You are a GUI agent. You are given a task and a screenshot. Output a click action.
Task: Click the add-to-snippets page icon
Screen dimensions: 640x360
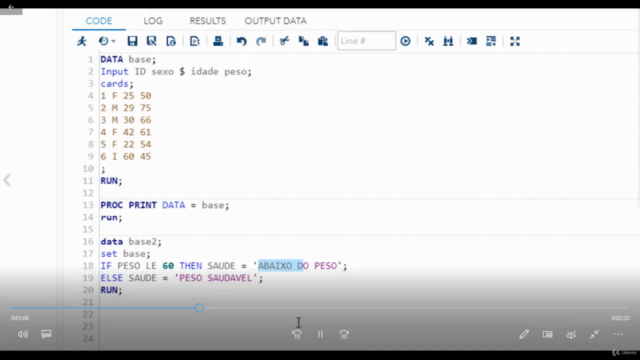195,41
